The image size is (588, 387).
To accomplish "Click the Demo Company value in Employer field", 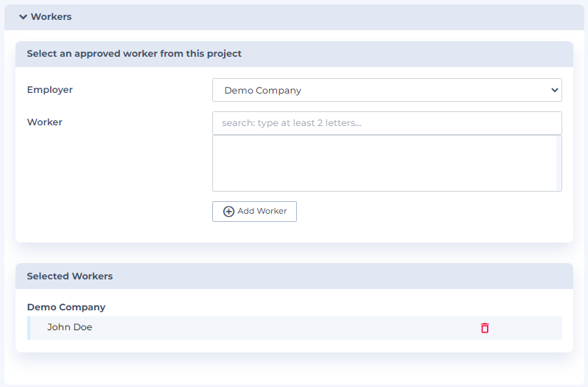I will click(263, 91).
